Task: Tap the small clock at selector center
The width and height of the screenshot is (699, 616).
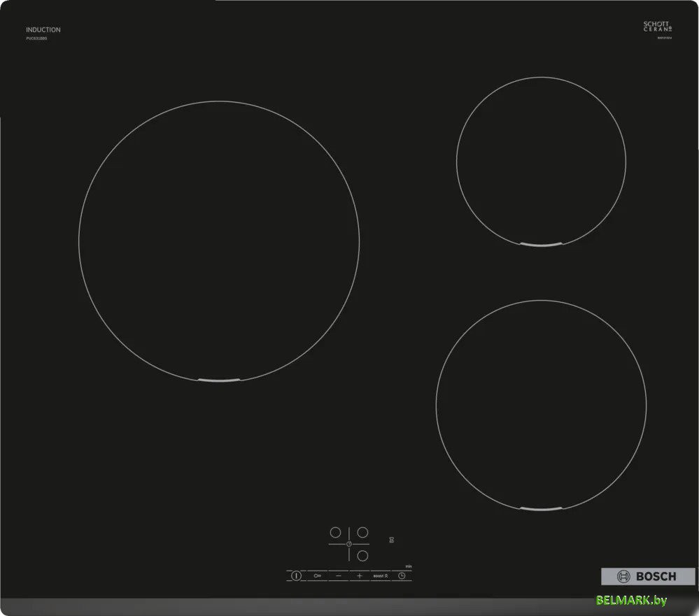Action: 348,544
